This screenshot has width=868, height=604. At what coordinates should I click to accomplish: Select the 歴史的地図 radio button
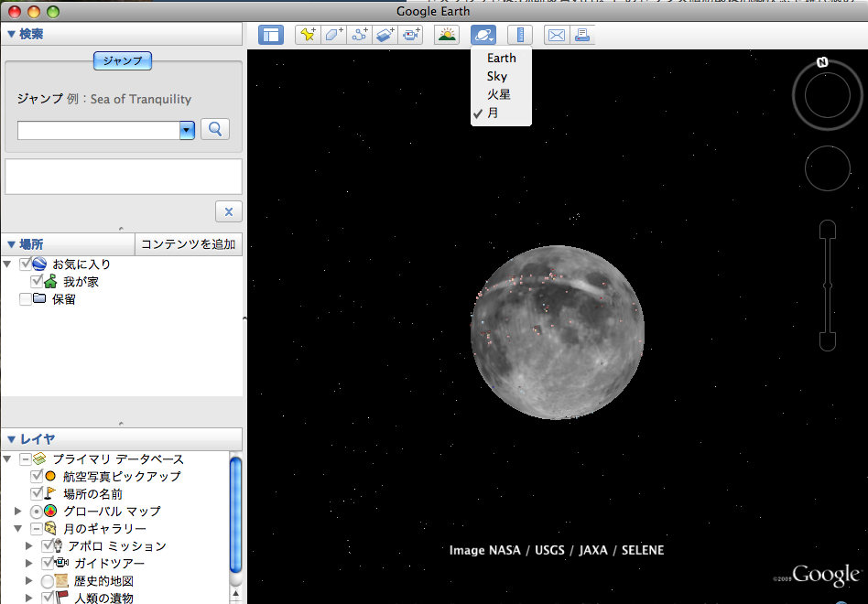48,581
